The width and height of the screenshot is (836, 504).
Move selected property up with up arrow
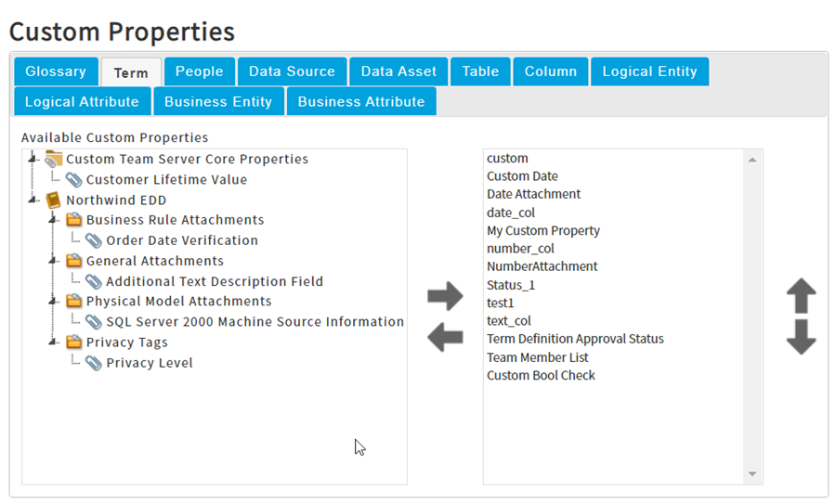point(801,296)
